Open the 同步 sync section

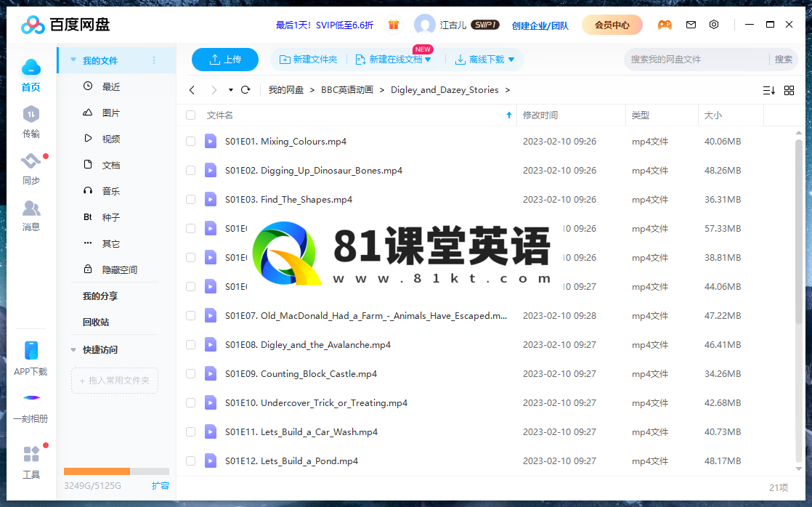(31, 161)
